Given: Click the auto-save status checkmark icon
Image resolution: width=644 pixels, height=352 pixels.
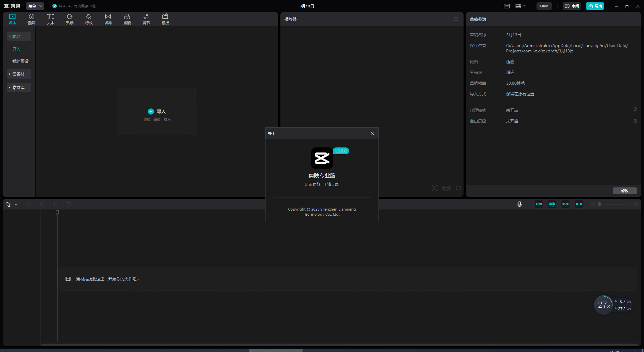Looking at the screenshot, I should point(54,6).
